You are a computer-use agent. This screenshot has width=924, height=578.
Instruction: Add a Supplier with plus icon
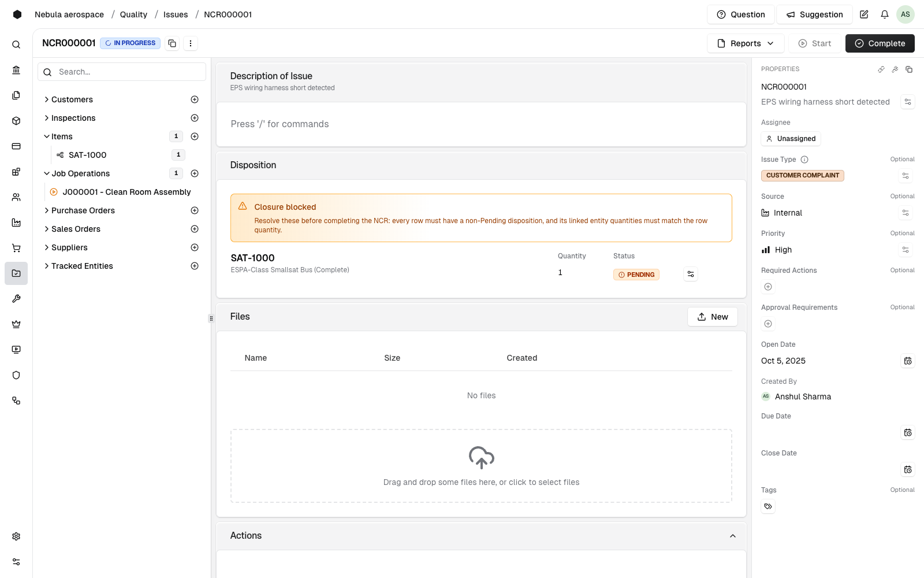click(195, 247)
